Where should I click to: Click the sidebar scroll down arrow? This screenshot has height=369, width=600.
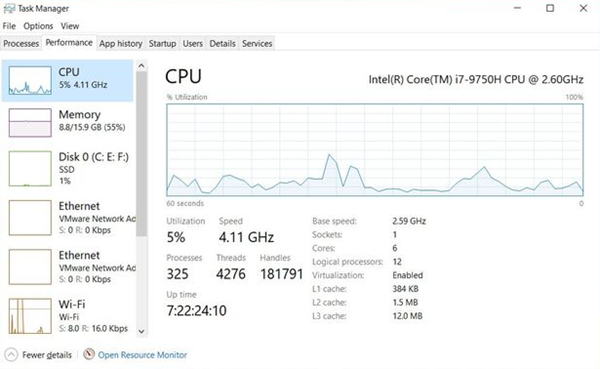coord(142,331)
